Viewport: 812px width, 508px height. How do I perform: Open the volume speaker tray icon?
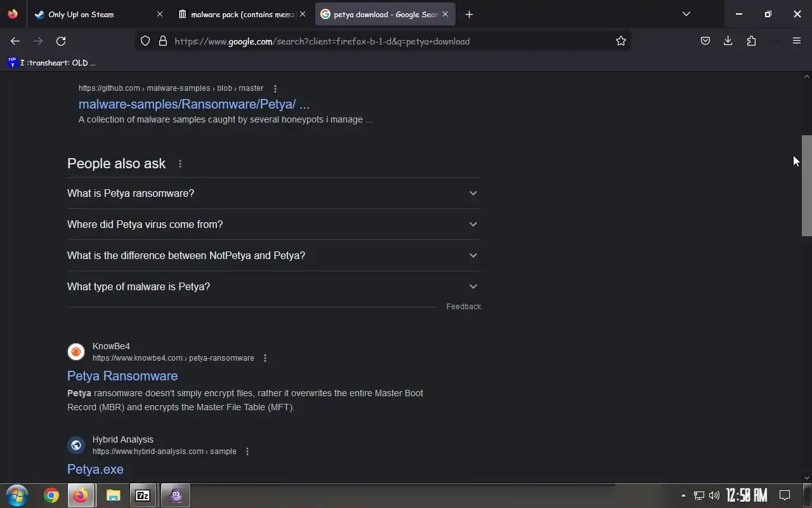pyautogui.click(x=714, y=495)
